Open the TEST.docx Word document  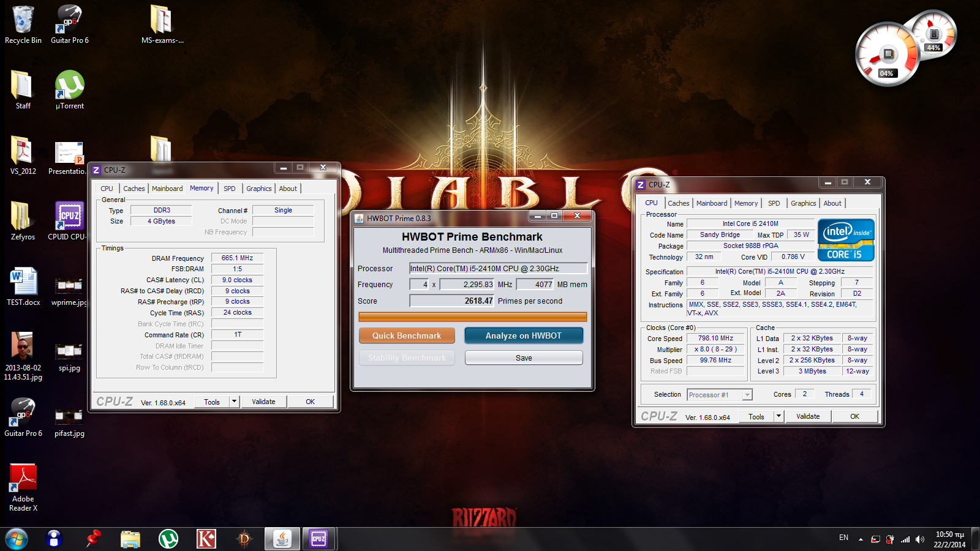23,286
